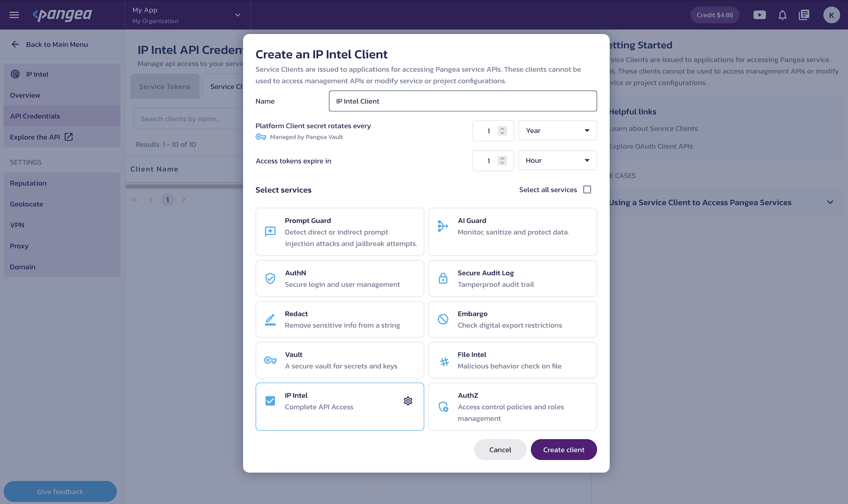Open Explore OAuth Client APIs link

click(x=651, y=146)
